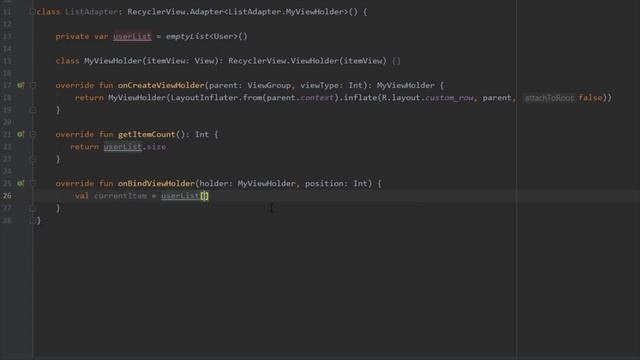Click fold end marker on line 27

(33, 208)
